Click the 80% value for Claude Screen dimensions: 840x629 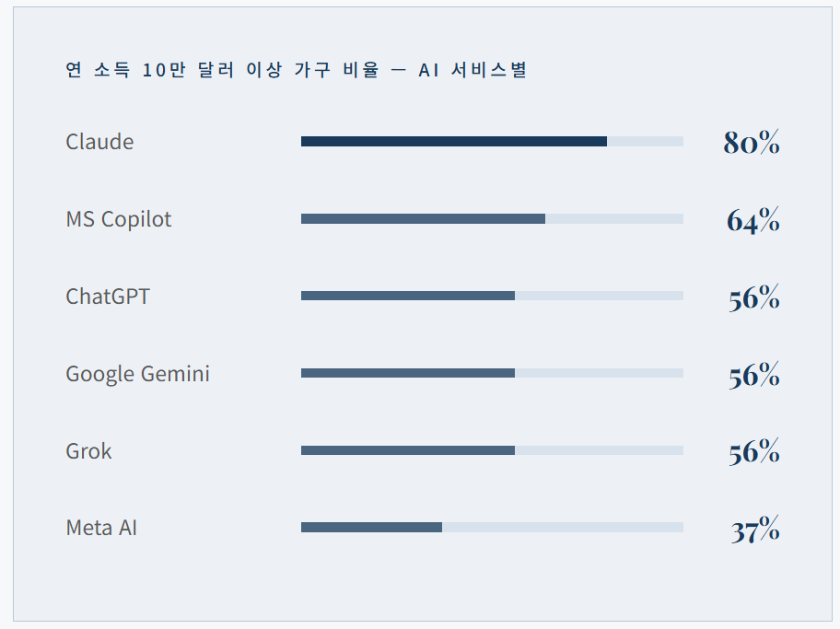(x=752, y=143)
